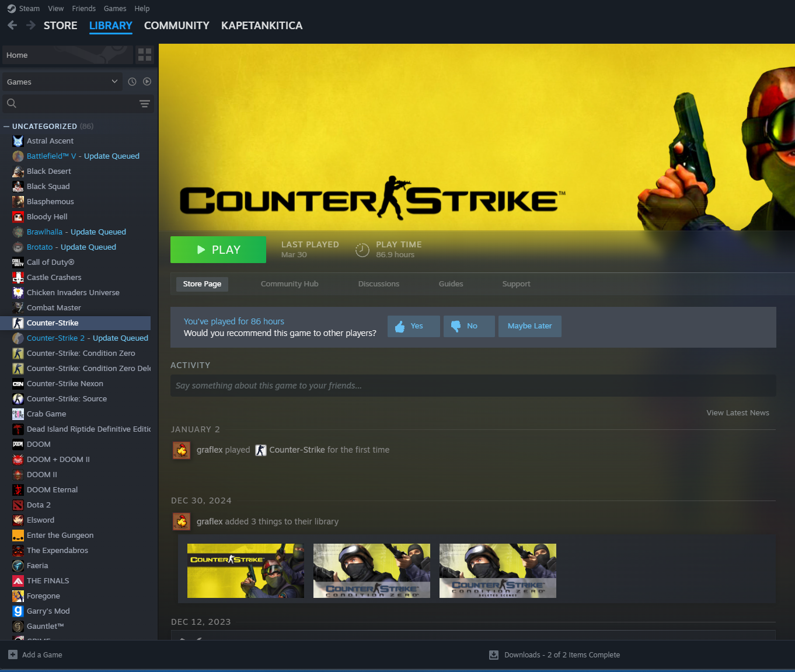795x672 pixels.
Task: Click the recent activity clock icon
Action: [x=132, y=82]
